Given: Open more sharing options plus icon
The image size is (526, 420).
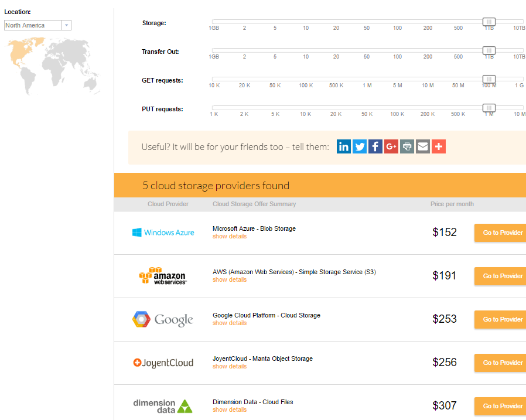Looking at the screenshot, I should [439, 146].
